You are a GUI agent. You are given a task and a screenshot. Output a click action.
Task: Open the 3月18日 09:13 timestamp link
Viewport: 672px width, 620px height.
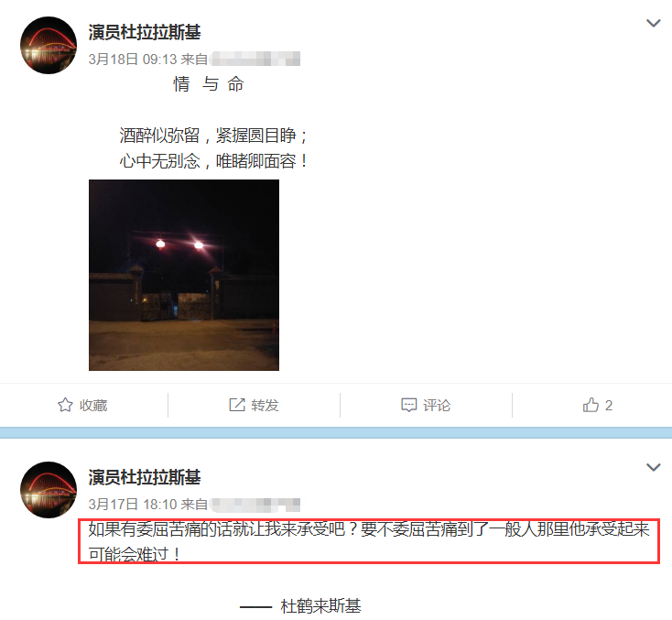pyautogui.click(x=133, y=60)
